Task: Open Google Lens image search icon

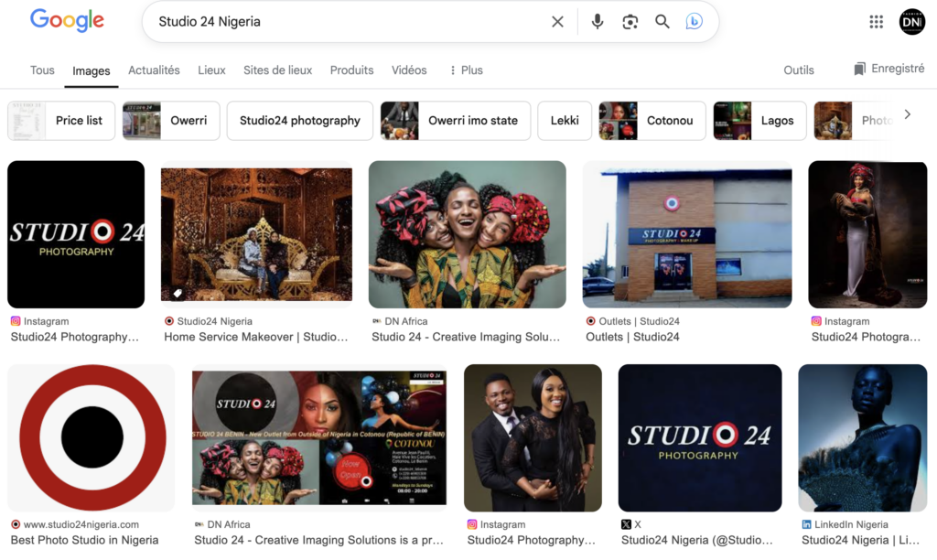Action: [x=630, y=22]
